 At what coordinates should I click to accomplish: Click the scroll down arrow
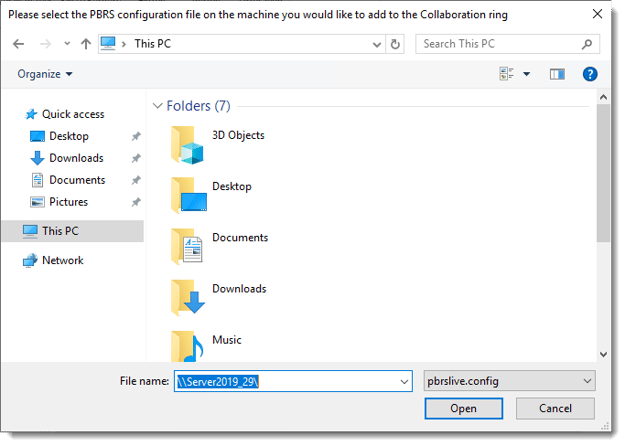(603, 354)
